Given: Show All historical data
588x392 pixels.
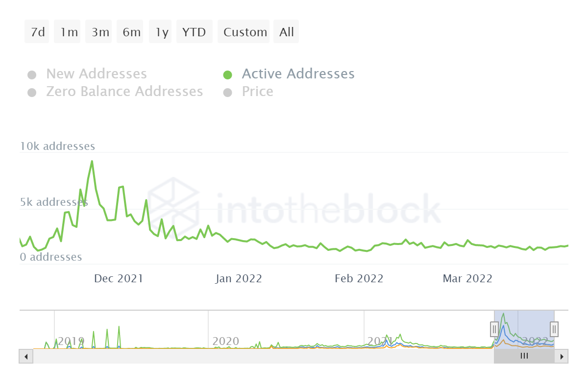Looking at the screenshot, I should tap(286, 31).
